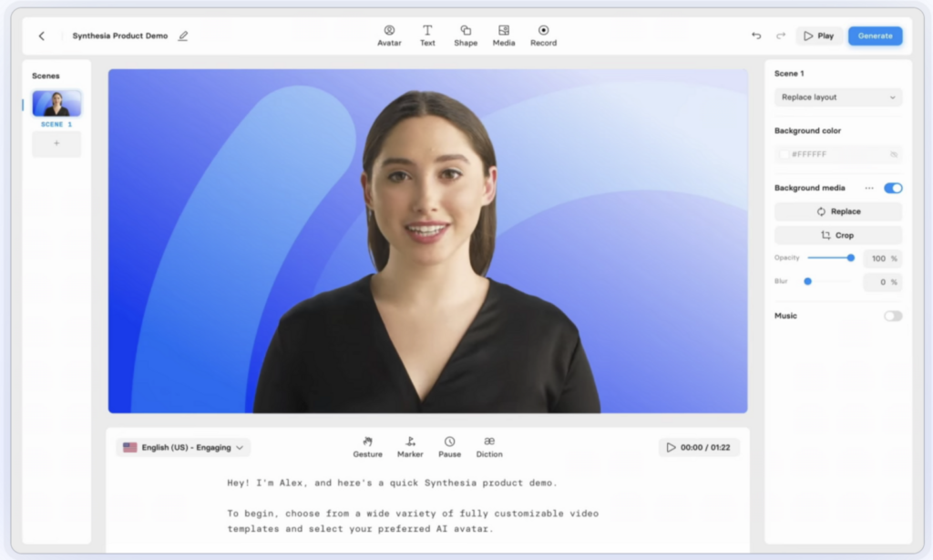Click Generate to render the video
The width and height of the screenshot is (933, 560).
click(875, 35)
